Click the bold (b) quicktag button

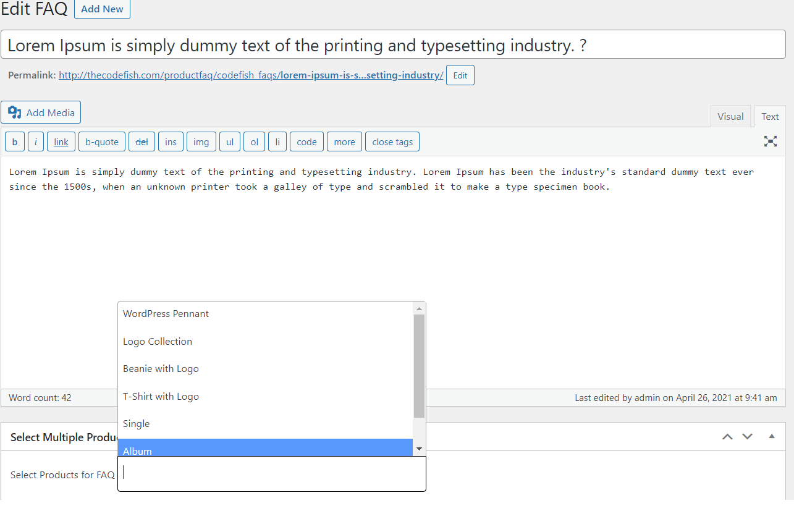coord(15,141)
